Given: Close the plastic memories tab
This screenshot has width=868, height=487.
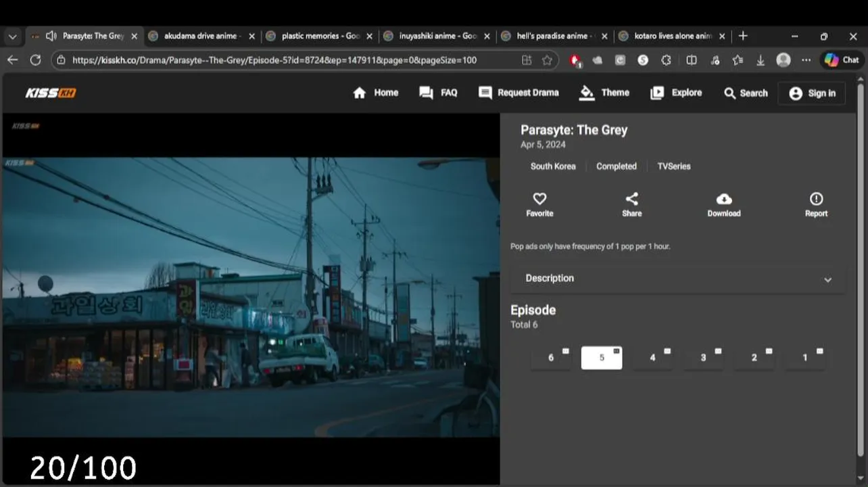Looking at the screenshot, I should pos(369,37).
